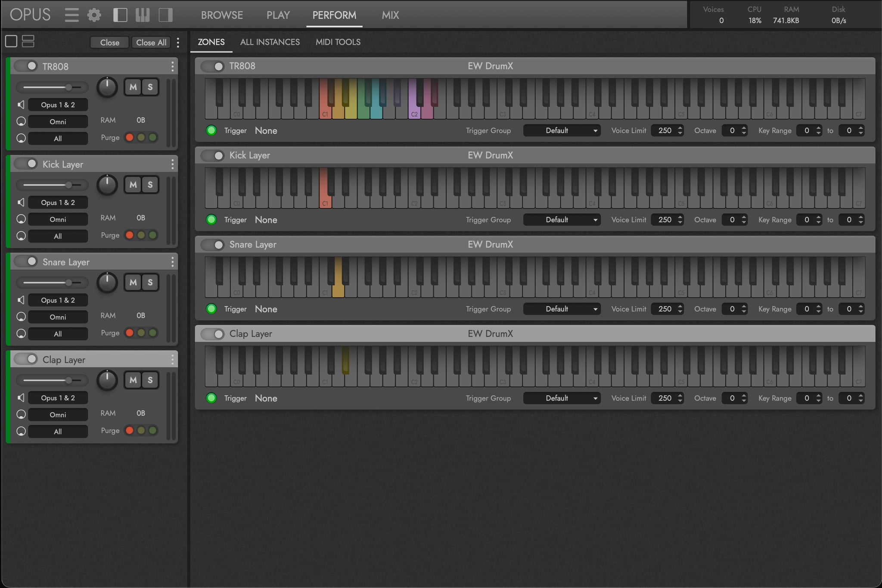The height and width of the screenshot is (588, 882).
Task: Open the Trigger Group dropdown for Snare Layer
Action: coord(562,309)
